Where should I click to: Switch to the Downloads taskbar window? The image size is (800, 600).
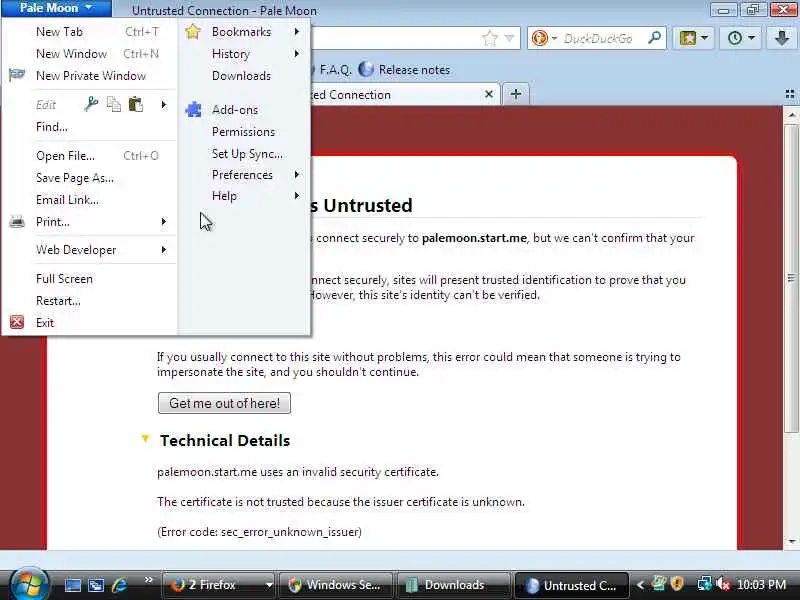pyautogui.click(x=453, y=585)
